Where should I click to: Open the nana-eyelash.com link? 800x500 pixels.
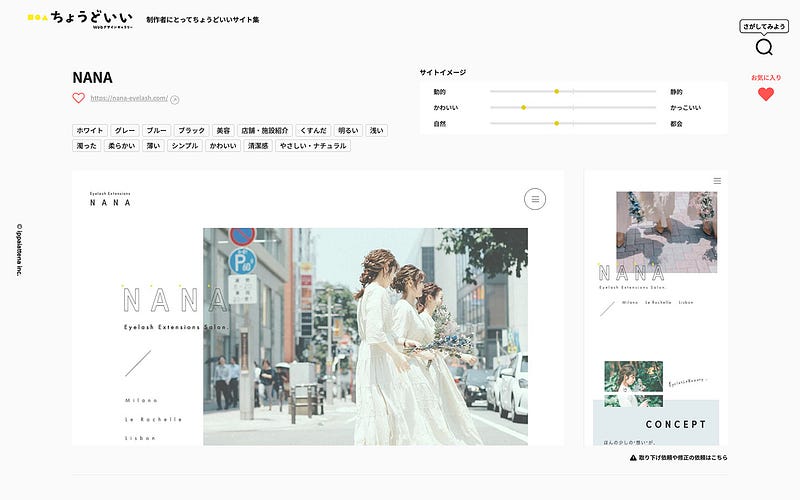pos(129,98)
